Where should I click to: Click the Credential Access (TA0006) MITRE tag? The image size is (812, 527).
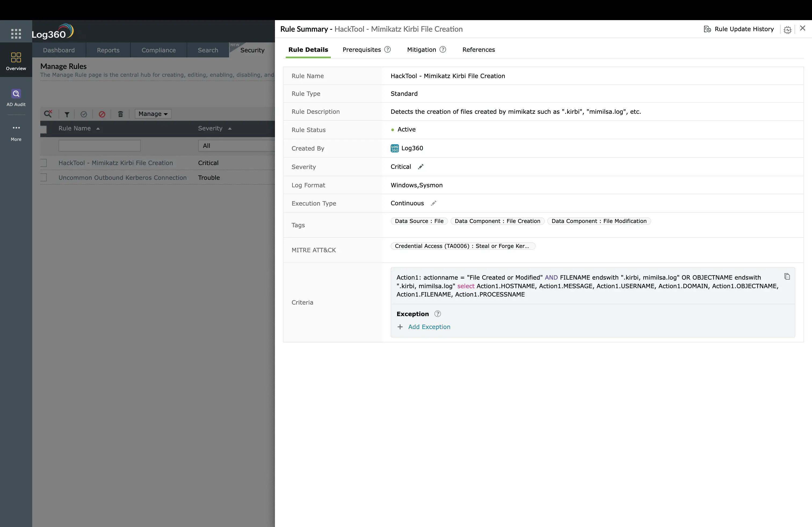[x=463, y=246]
